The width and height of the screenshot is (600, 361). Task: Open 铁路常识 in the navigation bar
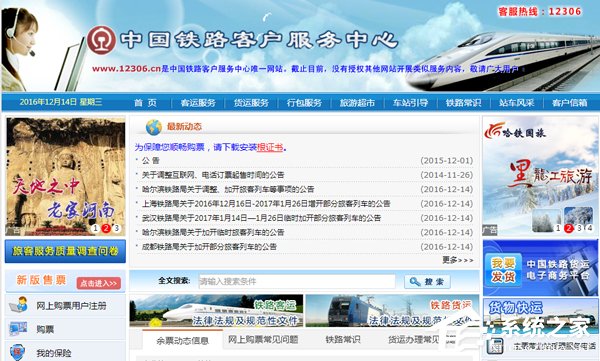pyautogui.click(x=463, y=103)
